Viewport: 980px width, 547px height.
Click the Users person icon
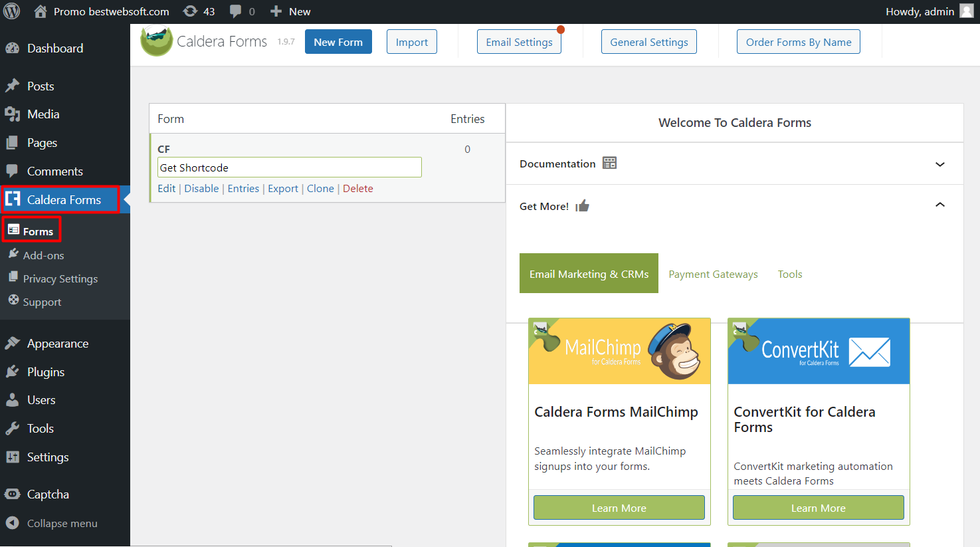(12, 399)
